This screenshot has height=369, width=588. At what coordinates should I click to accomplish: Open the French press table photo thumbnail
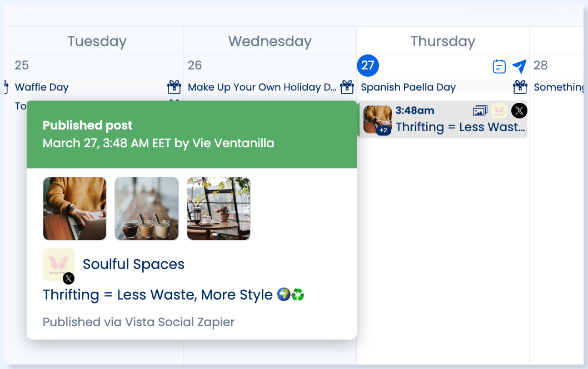coord(218,208)
